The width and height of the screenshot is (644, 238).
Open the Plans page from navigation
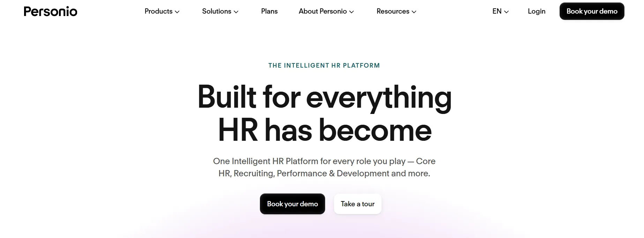pyautogui.click(x=269, y=11)
